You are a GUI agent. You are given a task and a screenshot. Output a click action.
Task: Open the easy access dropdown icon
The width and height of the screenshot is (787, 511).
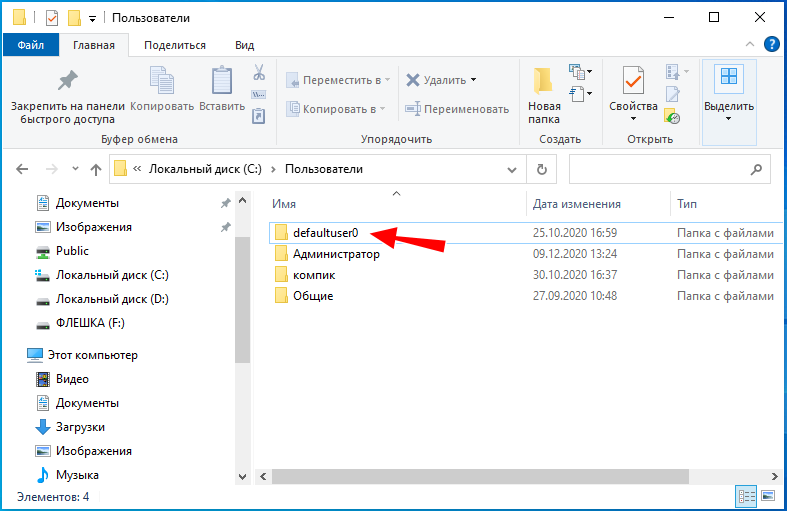click(x=580, y=93)
